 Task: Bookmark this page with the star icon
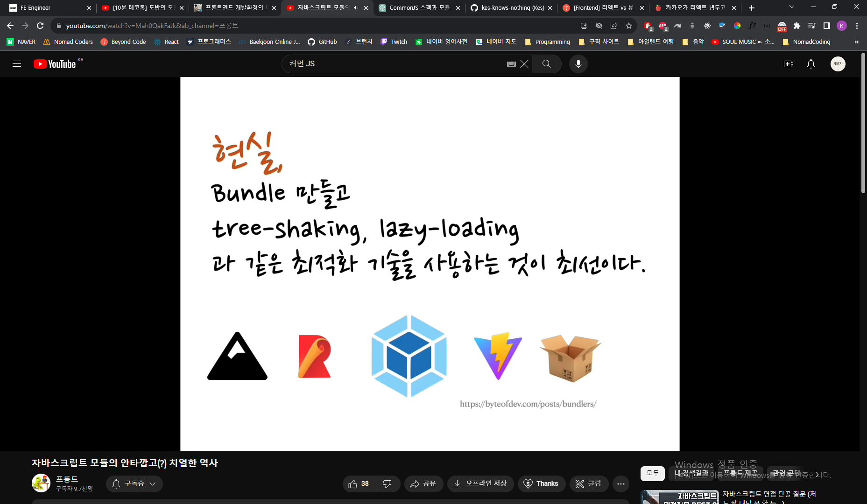point(629,26)
